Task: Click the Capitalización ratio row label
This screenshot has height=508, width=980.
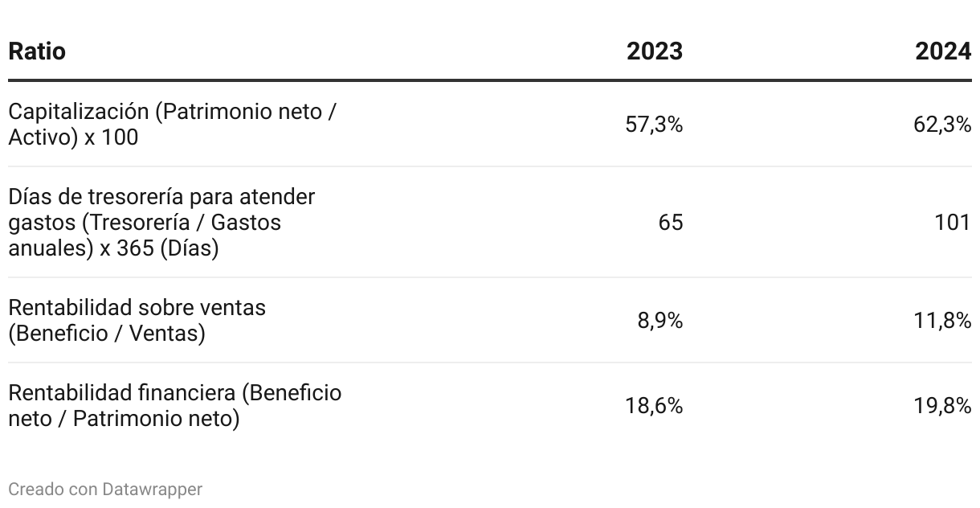Action: [x=172, y=125]
